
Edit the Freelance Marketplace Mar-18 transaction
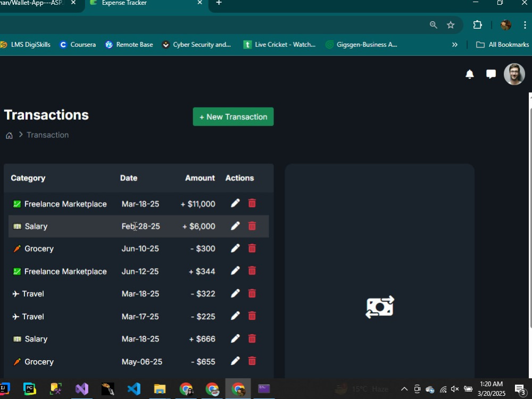235,203
